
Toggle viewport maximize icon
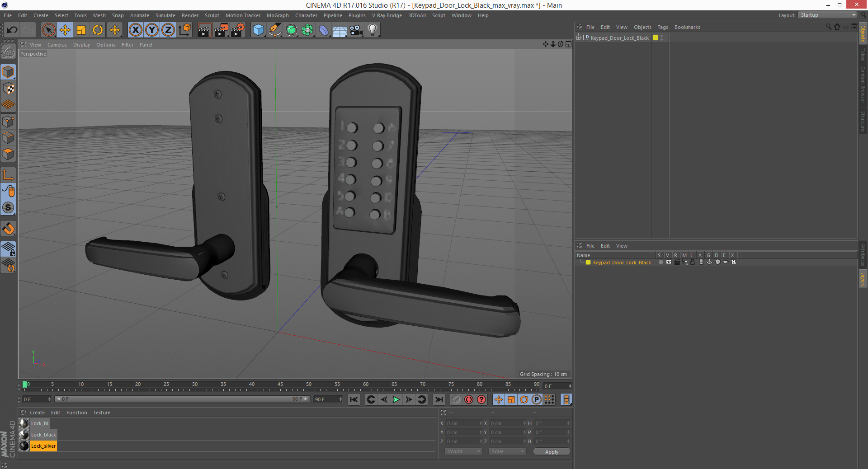click(x=568, y=44)
